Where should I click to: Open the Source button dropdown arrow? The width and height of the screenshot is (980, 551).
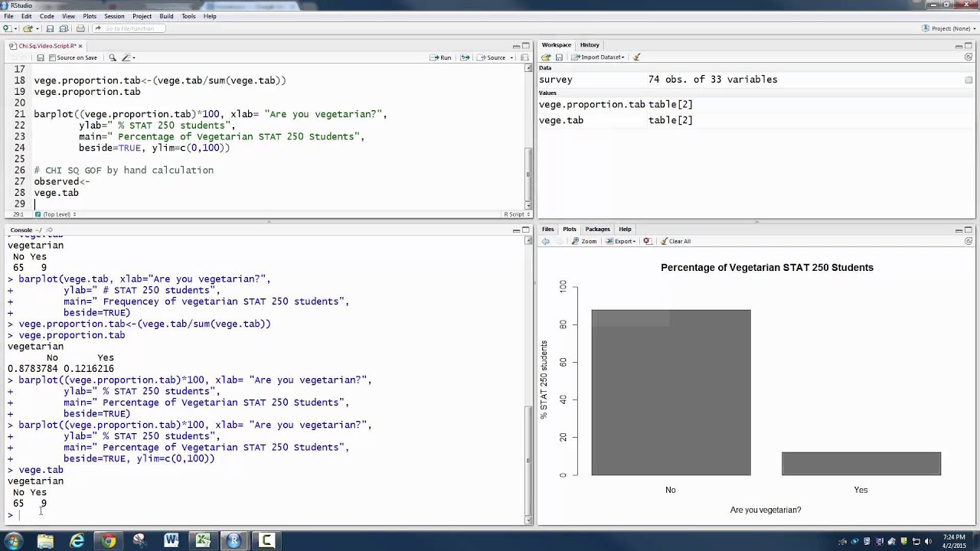pyautogui.click(x=511, y=57)
